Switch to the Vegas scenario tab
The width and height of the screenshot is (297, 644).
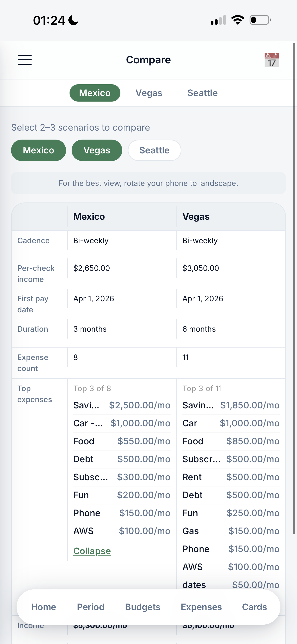149,93
